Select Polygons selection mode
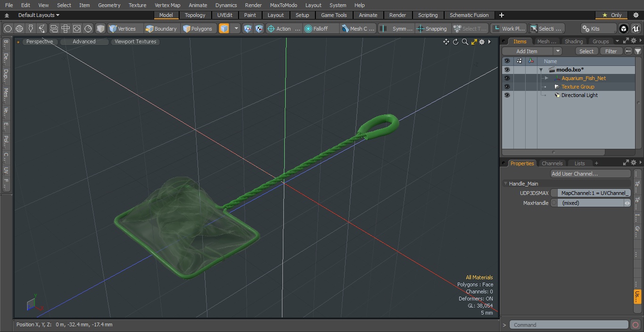Image resolution: width=644 pixels, height=332 pixels. pyautogui.click(x=198, y=29)
